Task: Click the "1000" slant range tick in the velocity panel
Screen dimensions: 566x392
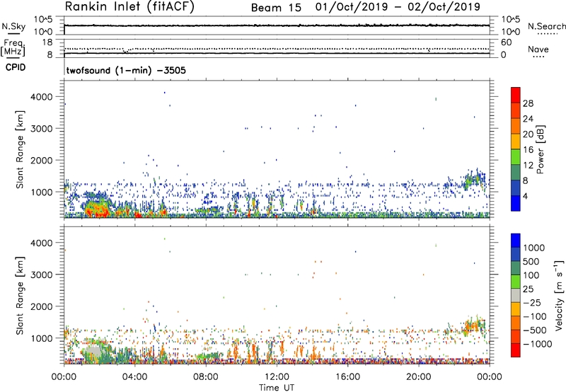Action: click(x=42, y=338)
